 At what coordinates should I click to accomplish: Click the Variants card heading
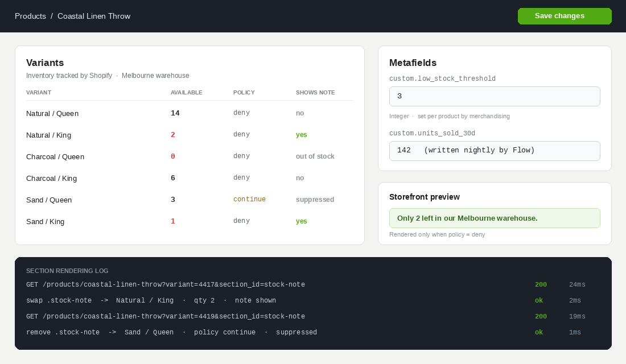[x=45, y=63]
